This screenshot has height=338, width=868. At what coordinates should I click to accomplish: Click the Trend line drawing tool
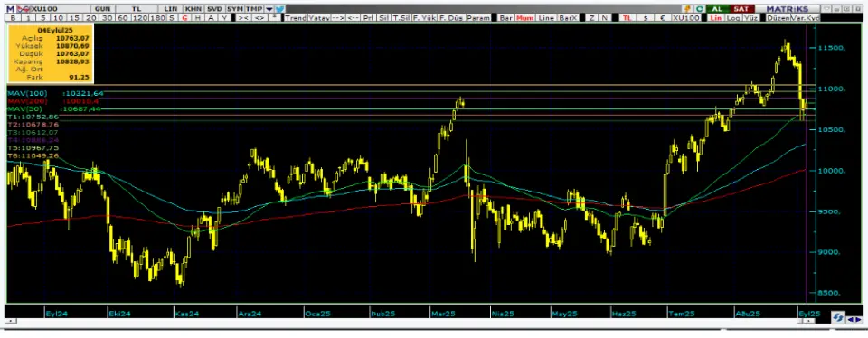[296, 18]
